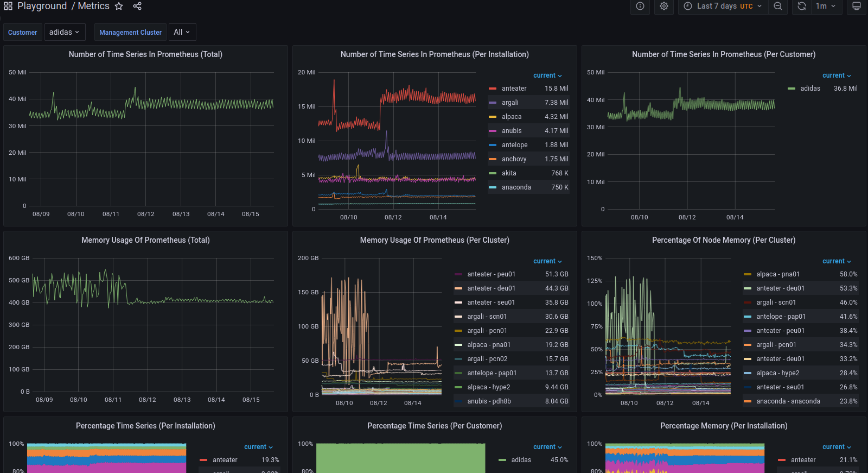Toggle anaconda - anaconda 23.8% series
The image size is (868, 473).
pyautogui.click(x=788, y=401)
